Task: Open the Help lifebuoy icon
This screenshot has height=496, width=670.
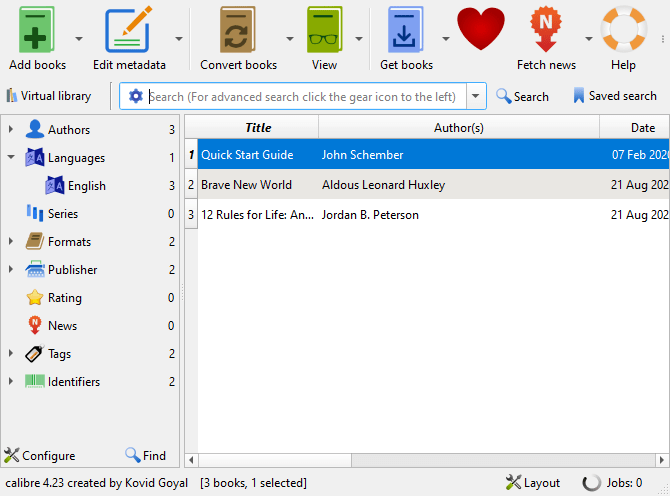Action: coord(623,29)
